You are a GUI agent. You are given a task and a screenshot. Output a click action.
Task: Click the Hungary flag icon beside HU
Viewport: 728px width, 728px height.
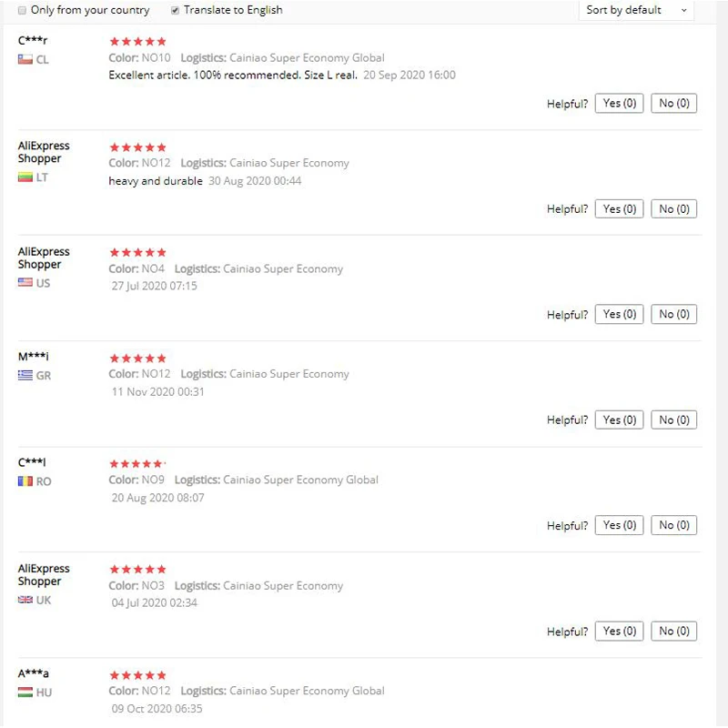[x=25, y=693]
